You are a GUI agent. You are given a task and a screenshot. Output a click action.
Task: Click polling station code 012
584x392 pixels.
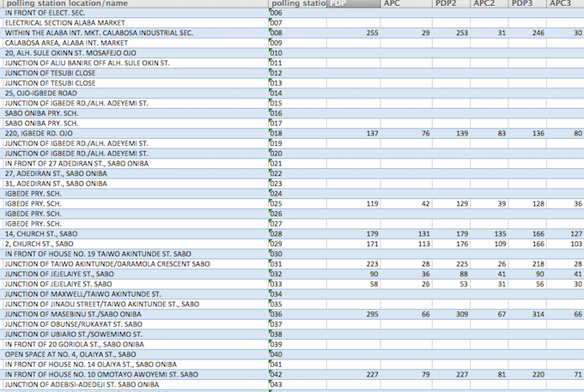298,73
